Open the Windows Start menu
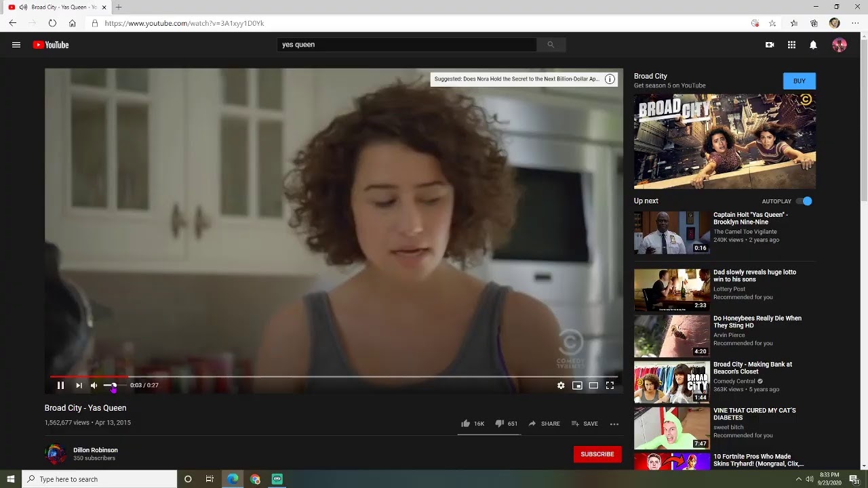Viewport: 868px width, 488px height. click(11, 479)
